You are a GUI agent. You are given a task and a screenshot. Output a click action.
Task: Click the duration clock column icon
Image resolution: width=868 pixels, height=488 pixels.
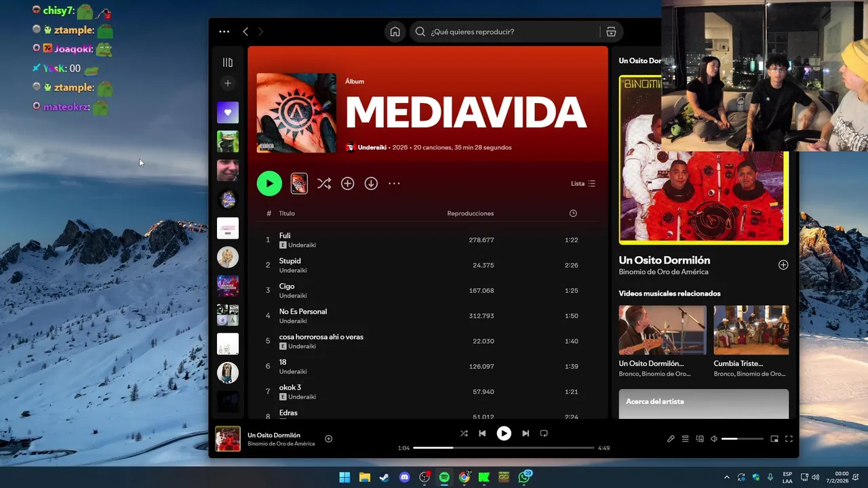coord(573,213)
